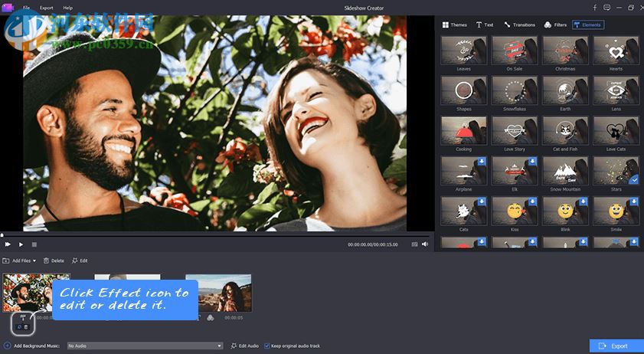
Task: Apply the Leaves element
Action: point(464,51)
